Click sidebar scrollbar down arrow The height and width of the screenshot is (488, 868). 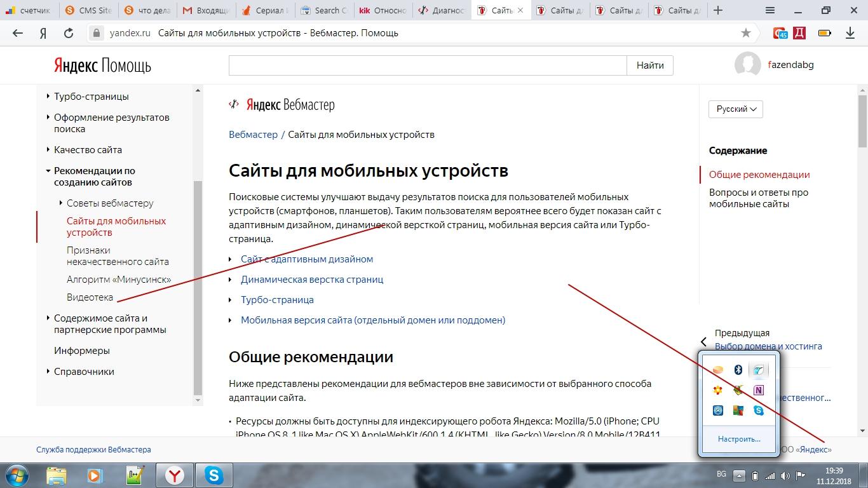point(198,400)
